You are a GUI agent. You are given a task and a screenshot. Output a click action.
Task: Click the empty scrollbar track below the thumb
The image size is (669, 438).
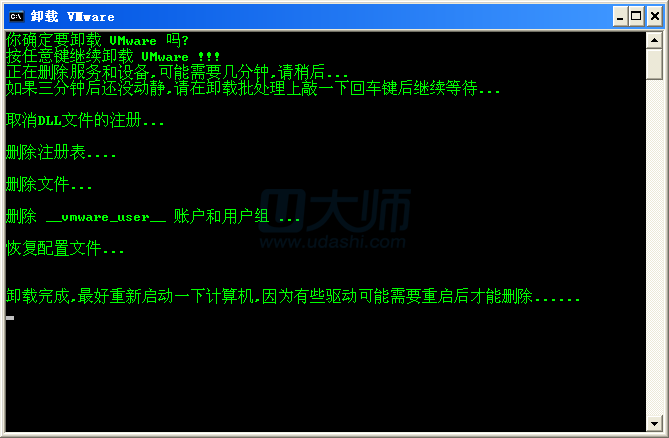[654, 247]
